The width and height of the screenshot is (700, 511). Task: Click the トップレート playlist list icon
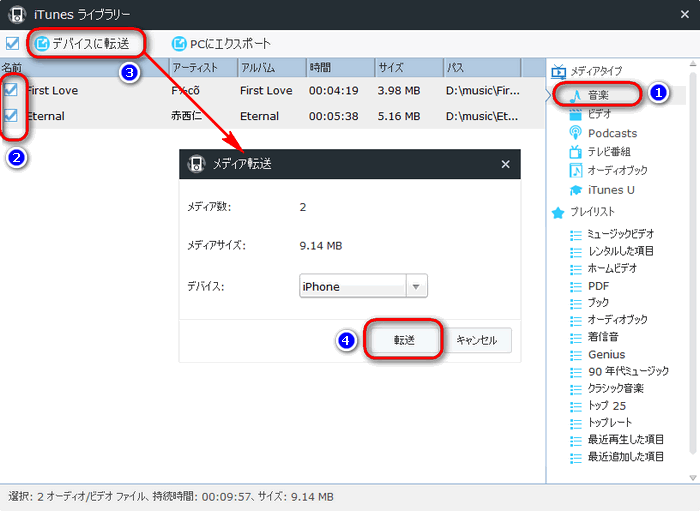pyautogui.click(x=576, y=423)
